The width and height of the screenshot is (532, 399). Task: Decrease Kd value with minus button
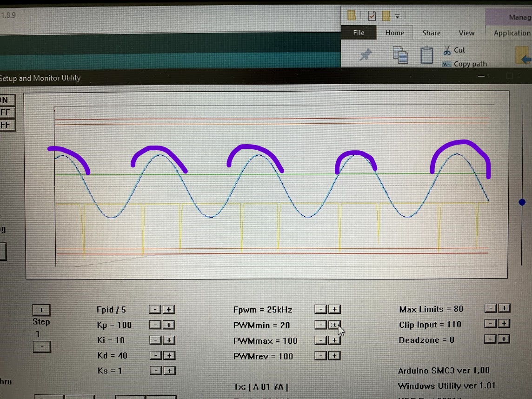[155, 355]
